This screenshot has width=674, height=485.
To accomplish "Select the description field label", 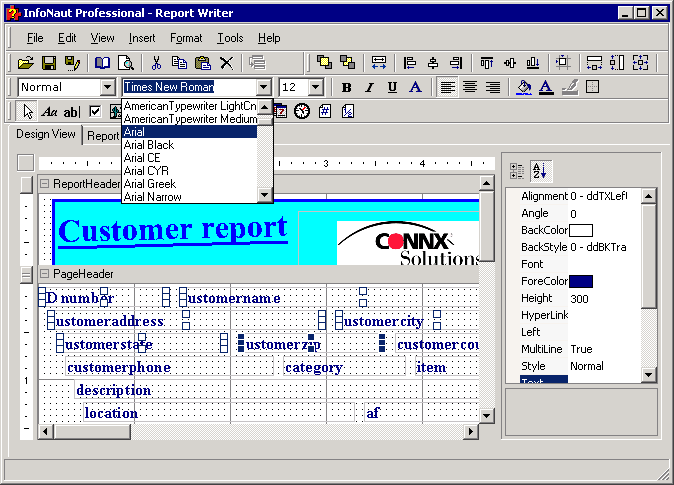I will click(x=113, y=390).
